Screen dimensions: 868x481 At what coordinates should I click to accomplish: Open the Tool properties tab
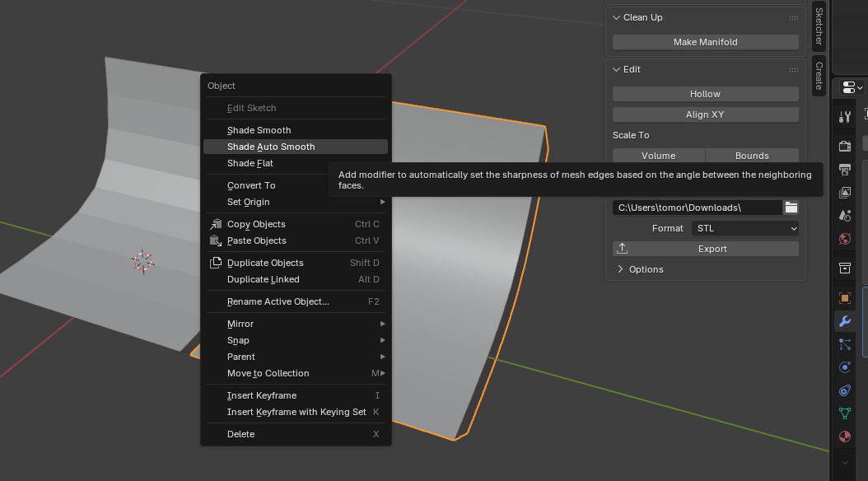(844, 117)
